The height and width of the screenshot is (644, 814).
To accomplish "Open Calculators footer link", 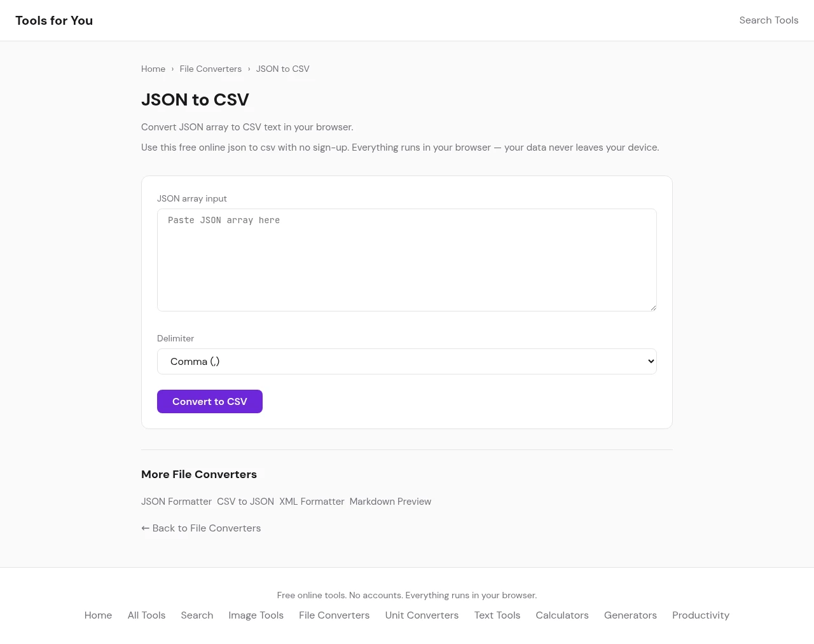I will (562, 615).
